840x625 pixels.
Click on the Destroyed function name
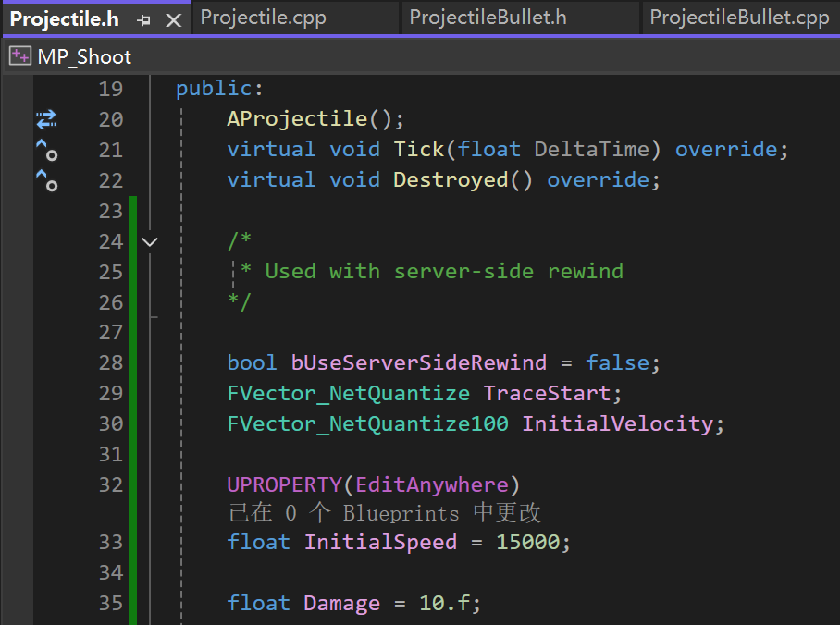(x=451, y=179)
